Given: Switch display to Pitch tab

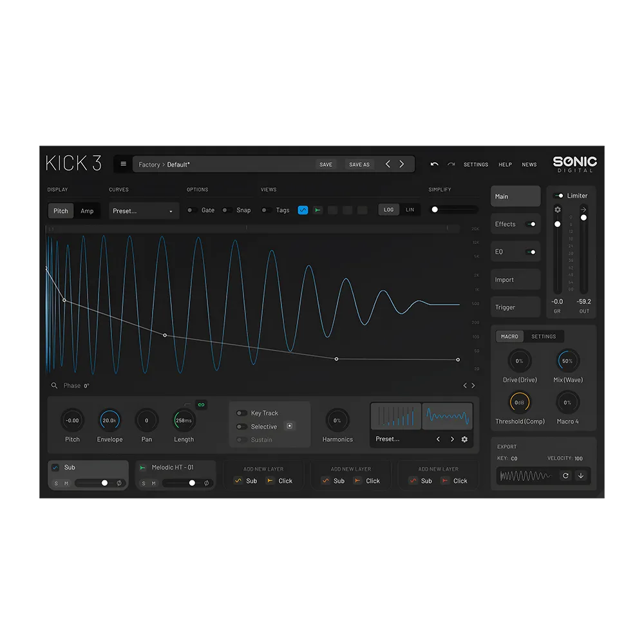Looking at the screenshot, I should (x=61, y=211).
